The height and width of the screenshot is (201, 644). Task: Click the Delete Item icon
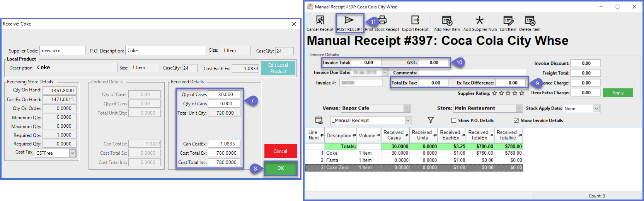click(x=530, y=20)
